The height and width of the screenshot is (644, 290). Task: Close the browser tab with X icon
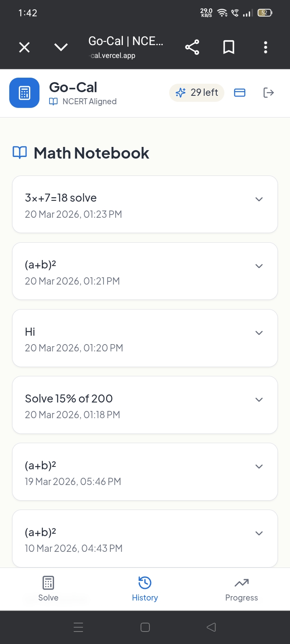click(25, 47)
